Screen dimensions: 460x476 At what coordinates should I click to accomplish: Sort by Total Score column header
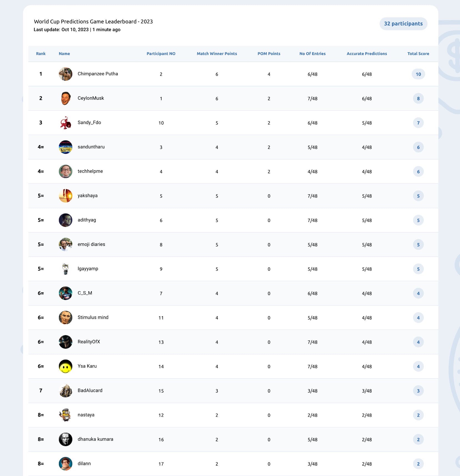click(418, 54)
